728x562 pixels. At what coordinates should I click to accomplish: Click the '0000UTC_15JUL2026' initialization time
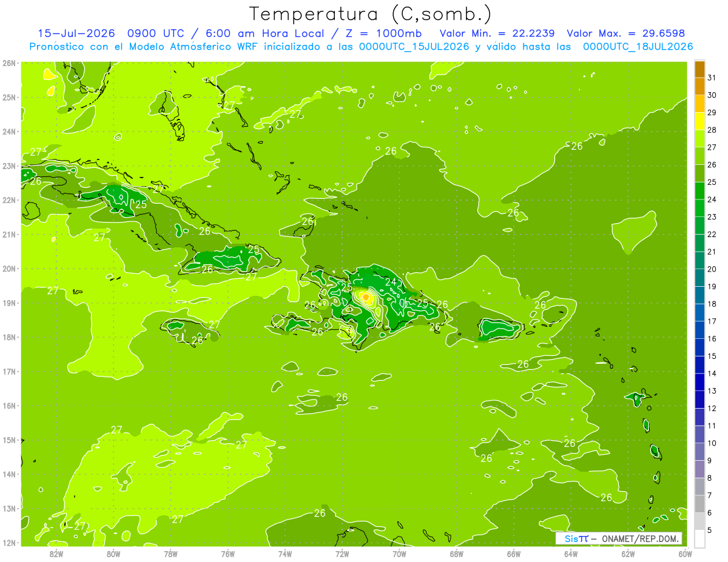pyautogui.click(x=414, y=46)
